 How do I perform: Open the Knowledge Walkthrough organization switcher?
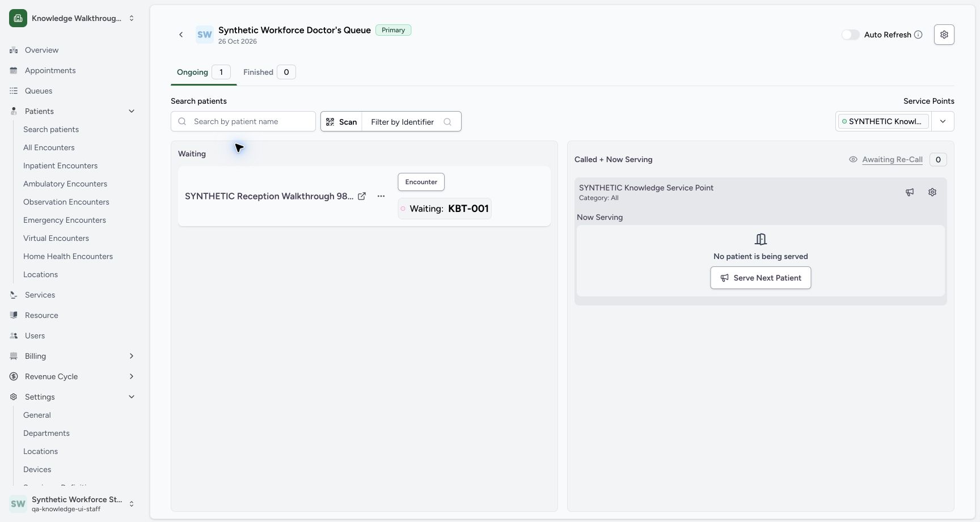(x=73, y=18)
